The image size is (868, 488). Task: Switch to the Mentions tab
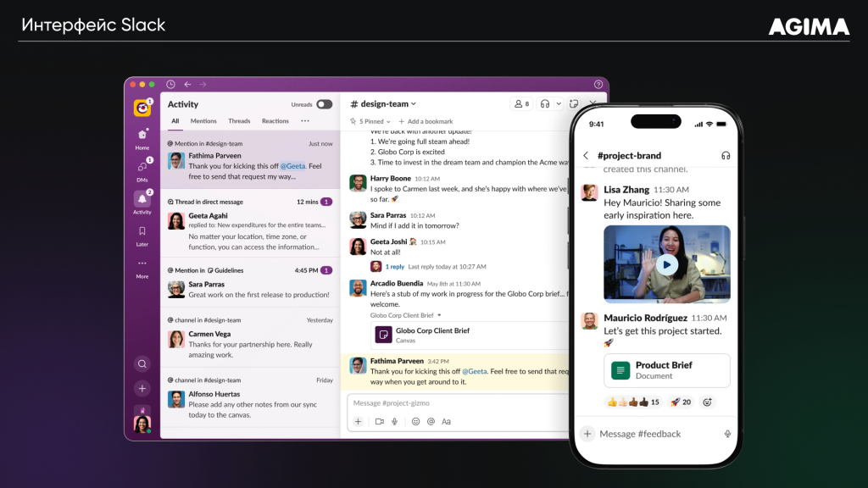coord(203,121)
